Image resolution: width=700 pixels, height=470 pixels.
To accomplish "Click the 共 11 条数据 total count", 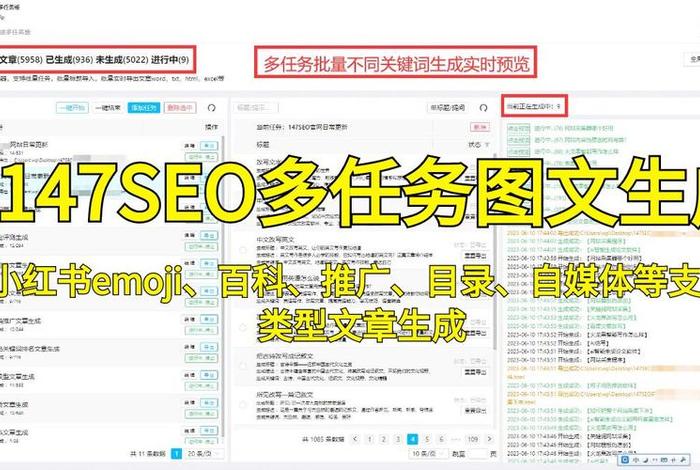I will pyautogui.click(x=147, y=453).
